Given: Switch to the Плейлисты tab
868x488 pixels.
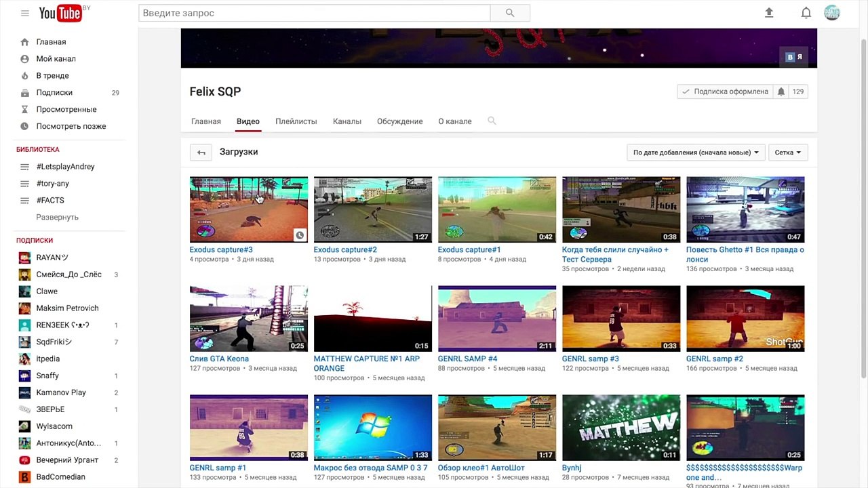Looking at the screenshot, I should point(296,121).
